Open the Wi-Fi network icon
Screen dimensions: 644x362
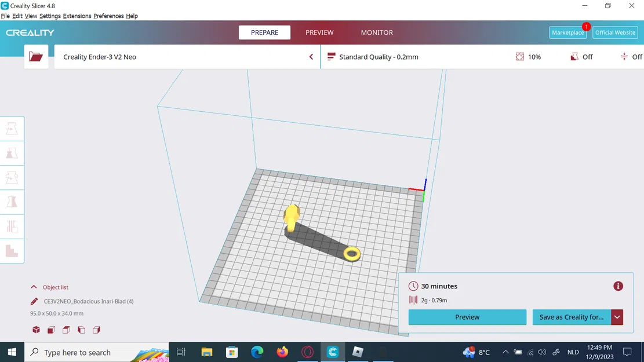530,352
